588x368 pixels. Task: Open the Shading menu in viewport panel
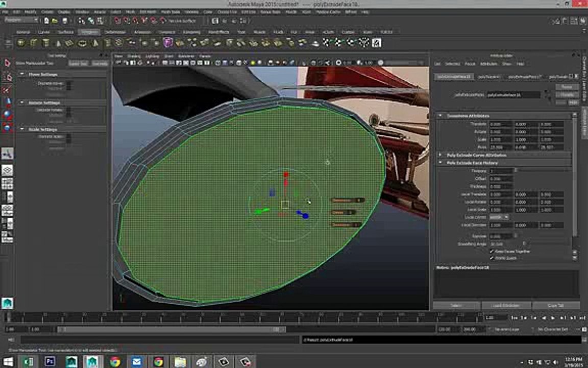coord(134,56)
